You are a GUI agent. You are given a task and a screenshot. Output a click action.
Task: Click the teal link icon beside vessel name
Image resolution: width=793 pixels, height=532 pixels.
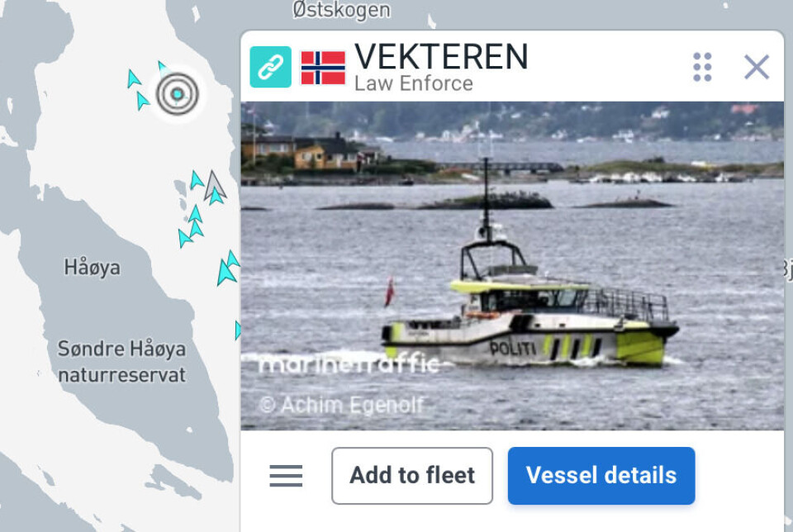271,67
